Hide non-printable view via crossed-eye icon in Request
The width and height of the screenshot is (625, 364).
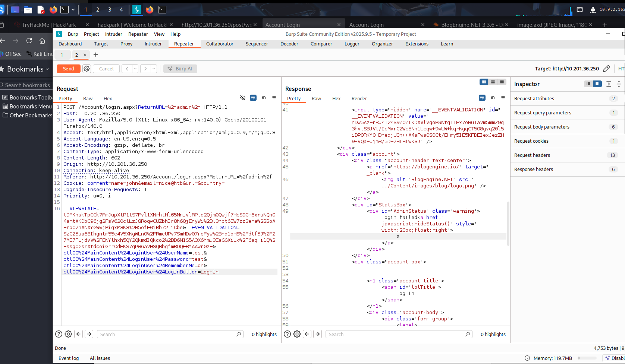tap(243, 98)
